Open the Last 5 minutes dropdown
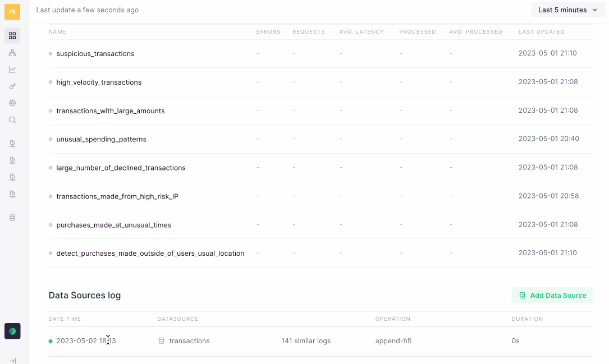 coord(568,10)
